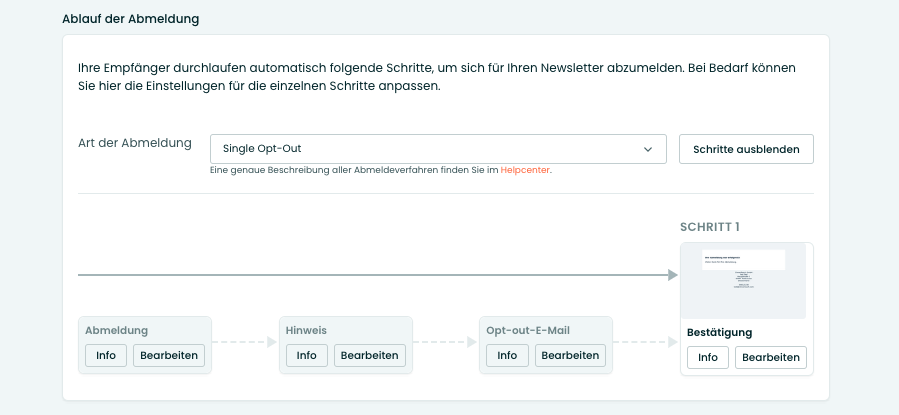Click Info under the Hinweis step
Viewport: 899px width, 415px height.
tap(306, 355)
